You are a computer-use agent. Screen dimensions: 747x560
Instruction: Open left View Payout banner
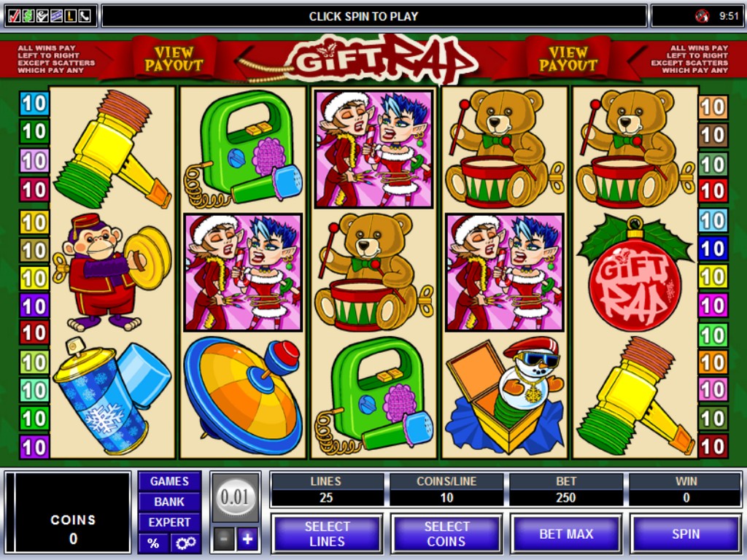[174, 58]
